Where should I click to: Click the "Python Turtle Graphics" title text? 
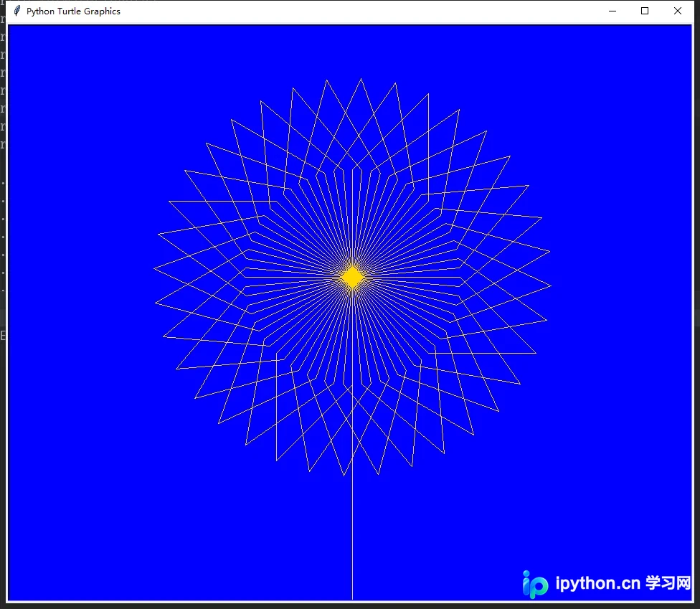pyautogui.click(x=73, y=11)
